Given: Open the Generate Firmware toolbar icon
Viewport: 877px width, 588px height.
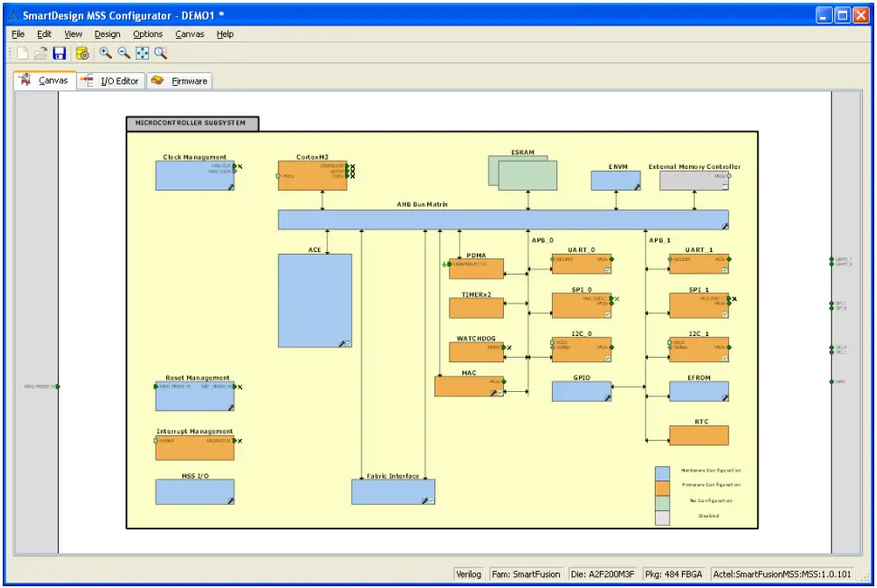Looking at the screenshot, I should pos(80,53).
